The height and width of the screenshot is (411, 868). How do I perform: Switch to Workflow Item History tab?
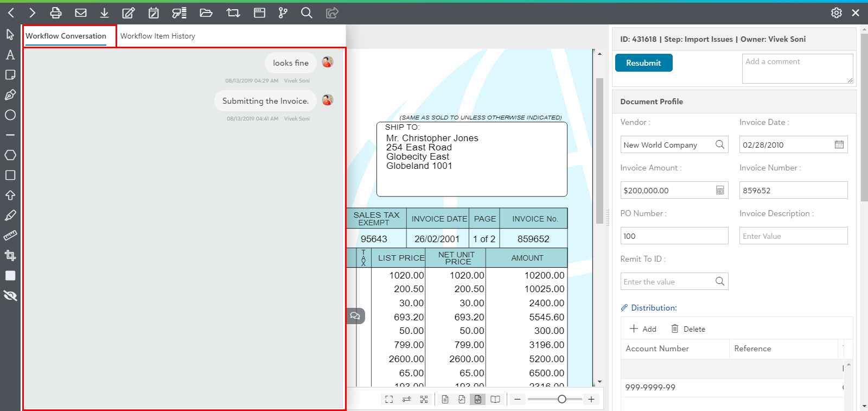pyautogui.click(x=158, y=36)
